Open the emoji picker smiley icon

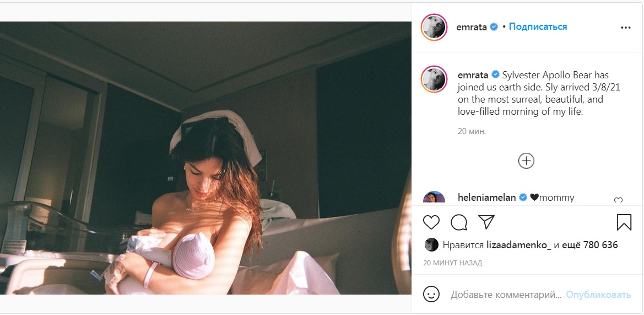pos(431,295)
